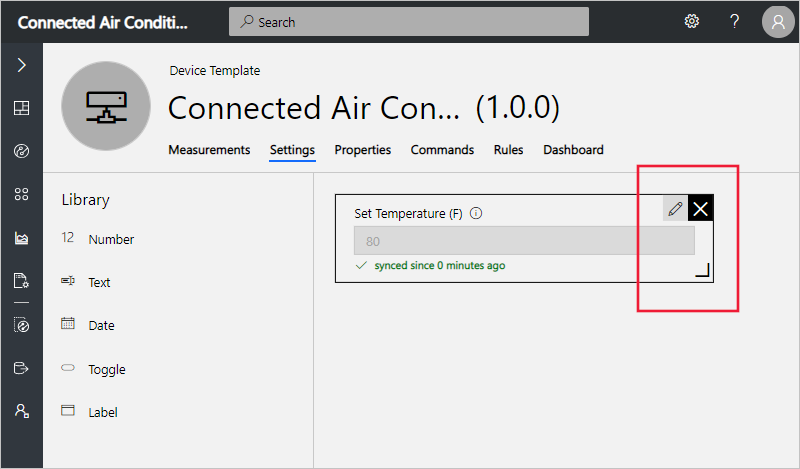Add a Number setting from Library
Image resolution: width=800 pixels, height=469 pixels.
98,239
